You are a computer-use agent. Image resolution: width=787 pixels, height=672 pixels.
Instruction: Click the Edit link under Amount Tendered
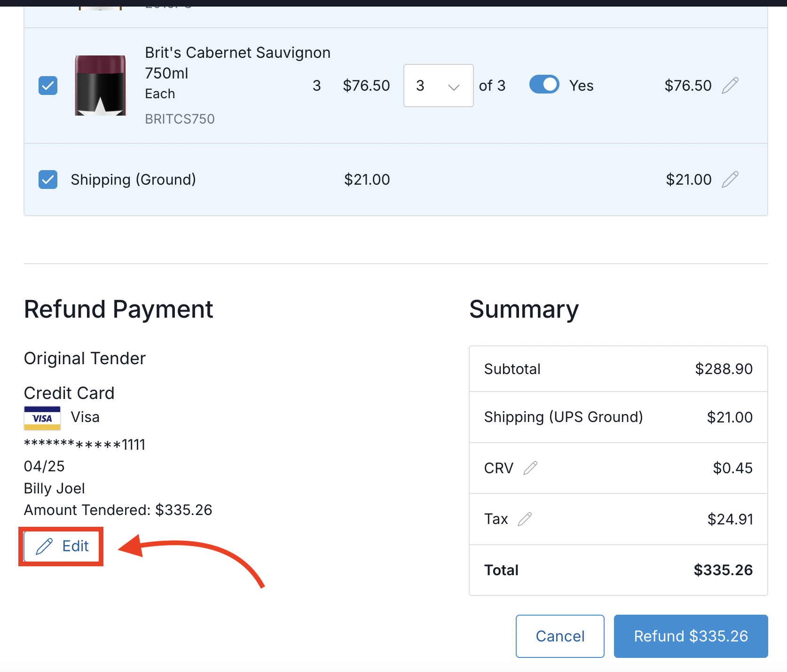61,546
